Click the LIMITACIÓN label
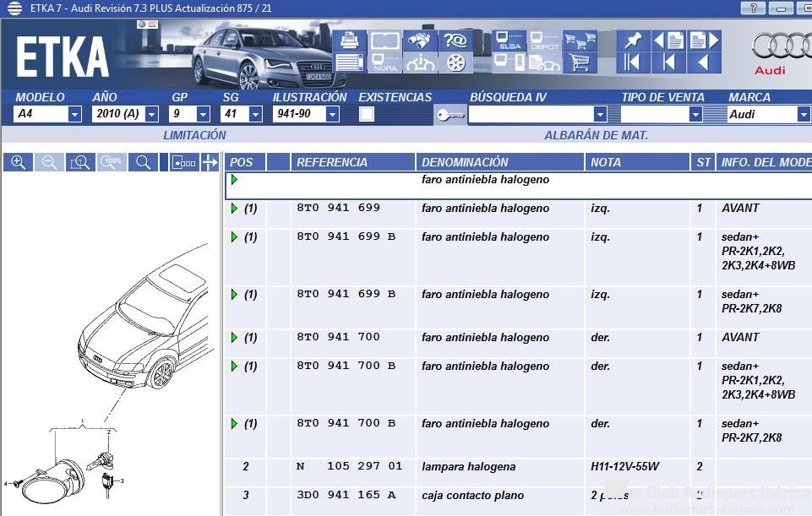 pyautogui.click(x=194, y=136)
